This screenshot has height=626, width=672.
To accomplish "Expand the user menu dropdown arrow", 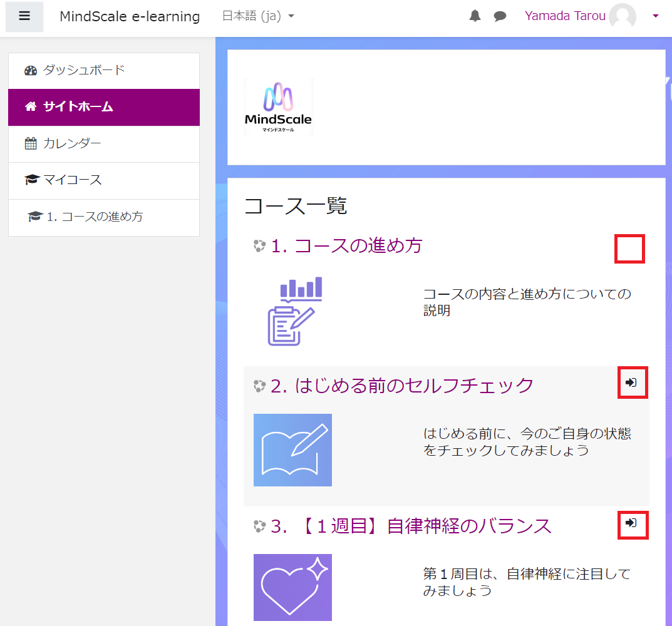I will (x=655, y=16).
